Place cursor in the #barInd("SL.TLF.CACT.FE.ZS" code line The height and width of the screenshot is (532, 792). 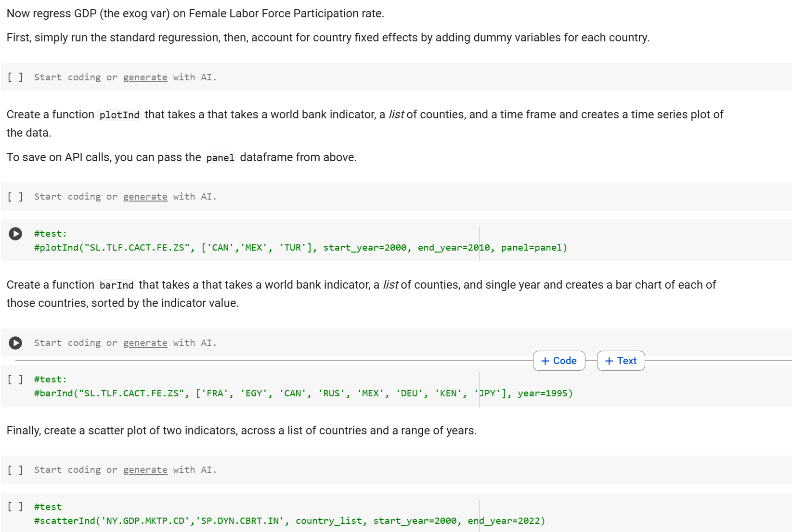click(x=303, y=393)
